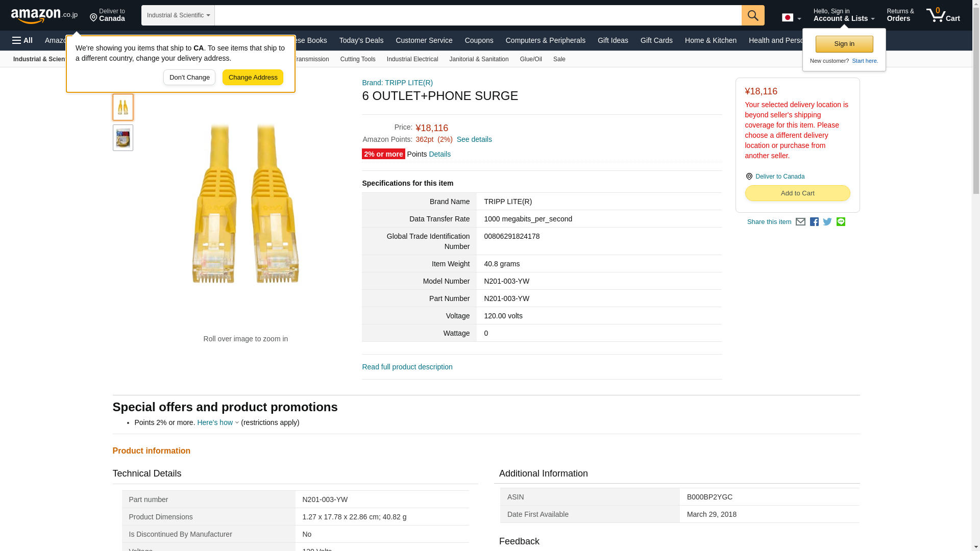Click the Don't Change button
Image resolution: width=980 pixels, height=551 pixels.
[x=189, y=78]
